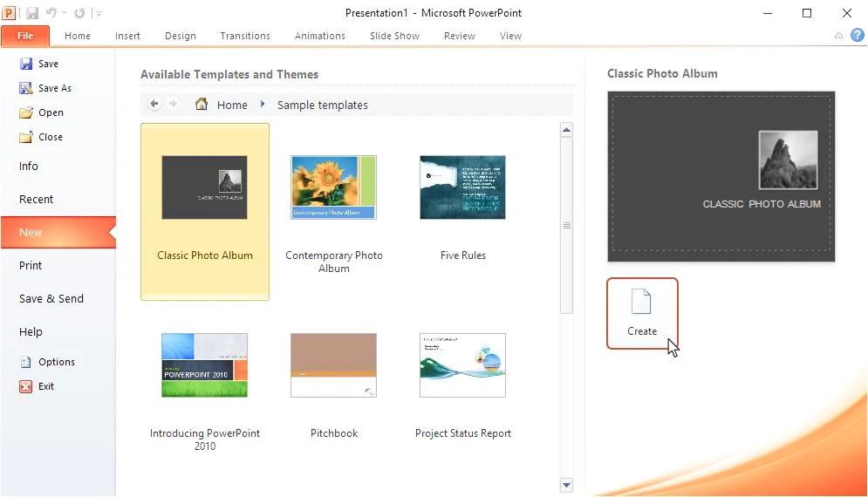The height and width of the screenshot is (497, 868).
Task: Click the Home house icon in breadcrumb
Action: click(202, 104)
